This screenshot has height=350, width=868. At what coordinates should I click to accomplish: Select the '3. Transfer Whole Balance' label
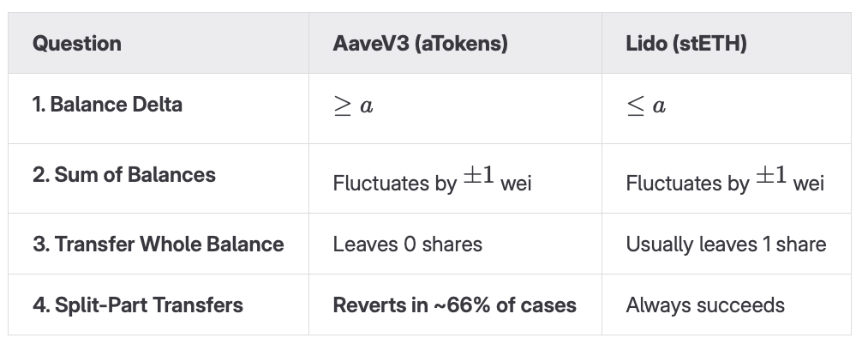(158, 244)
